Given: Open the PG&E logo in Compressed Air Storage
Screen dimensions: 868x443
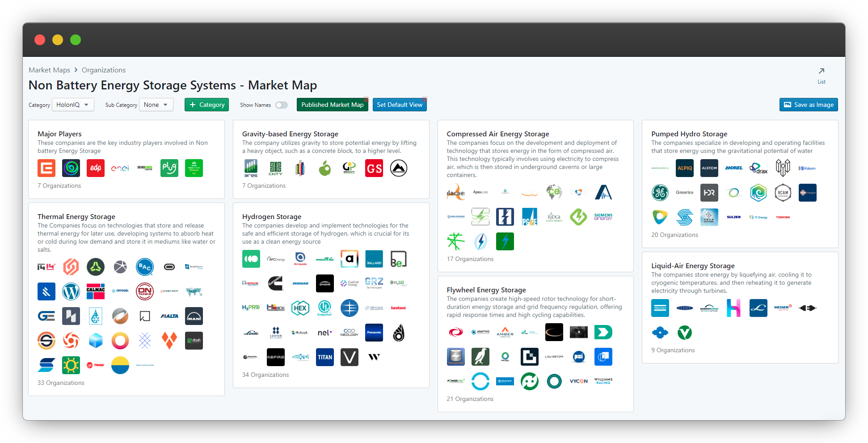Looking at the screenshot, I should click(x=530, y=217).
